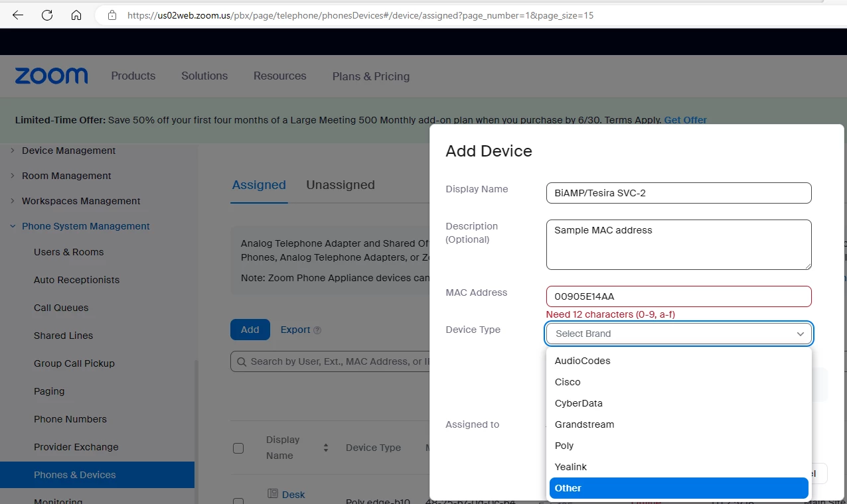Viewport: 847px width, 504px height.
Task: Switch to the Assigned tab
Action: coord(259,185)
